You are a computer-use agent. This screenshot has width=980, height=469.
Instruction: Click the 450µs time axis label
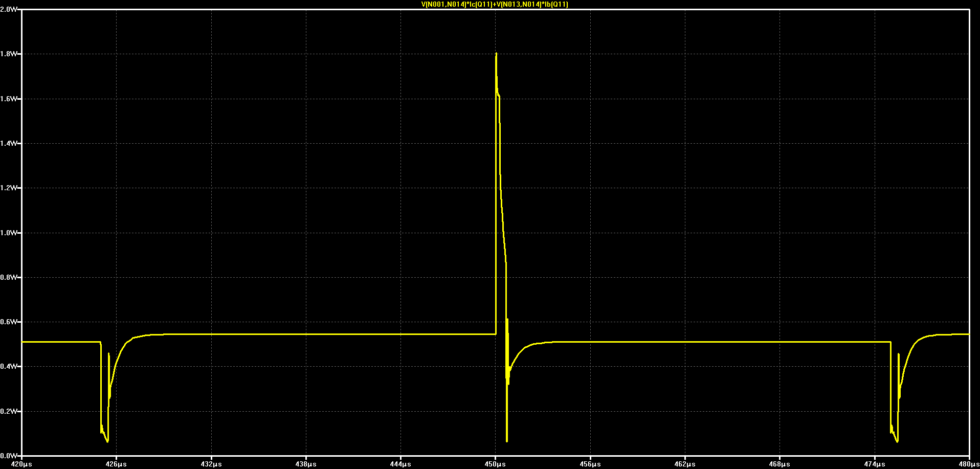pyautogui.click(x=495, y=464)
